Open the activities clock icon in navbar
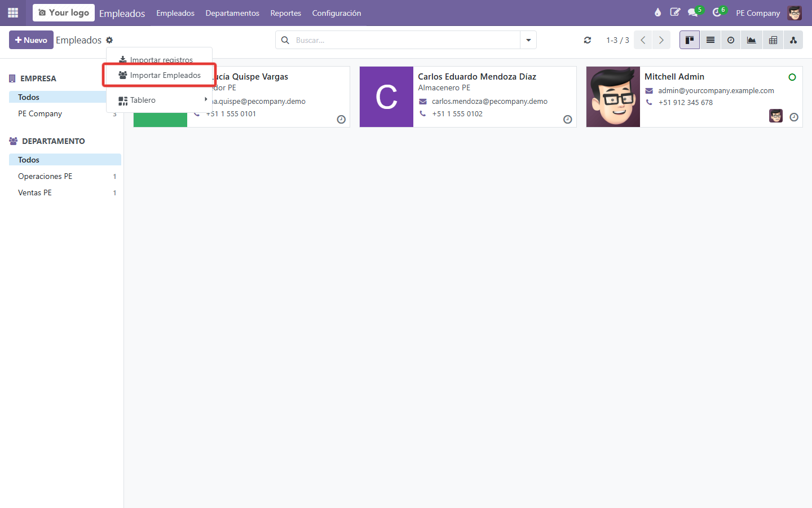 click(x=717, y=12)
